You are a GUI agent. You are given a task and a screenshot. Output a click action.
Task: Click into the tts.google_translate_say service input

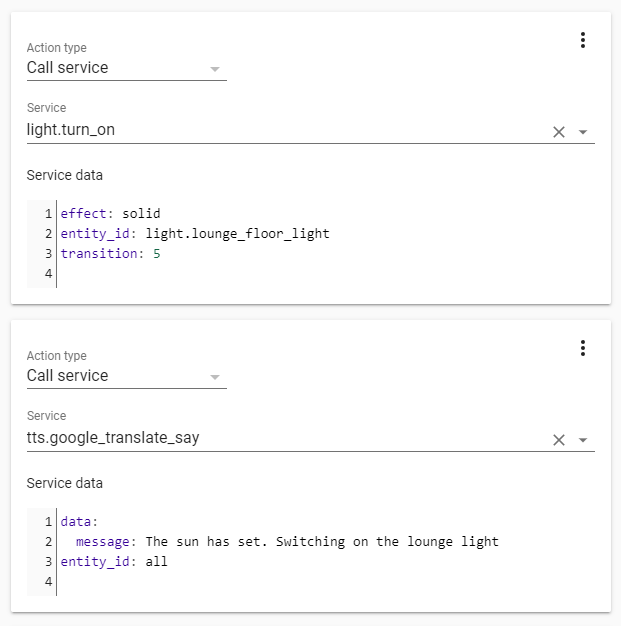pos(280,438)
